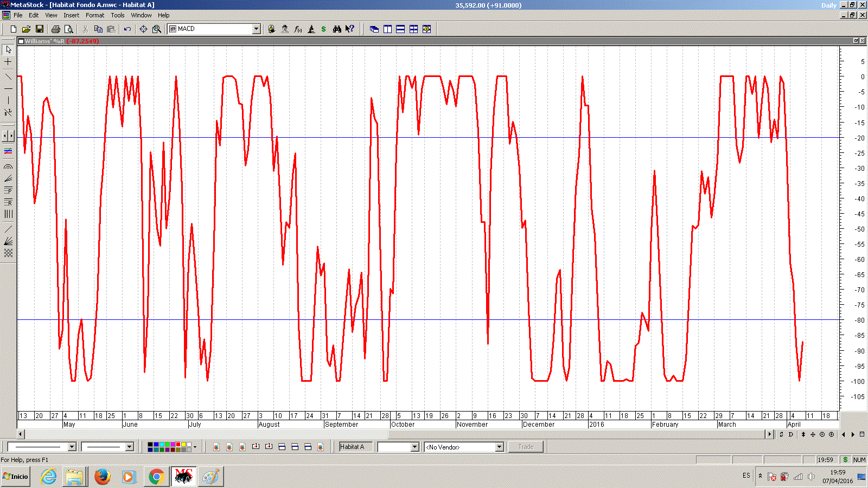Open the Help menu
Viewport: 868px width, 488px height.
(x=164, y=15)
